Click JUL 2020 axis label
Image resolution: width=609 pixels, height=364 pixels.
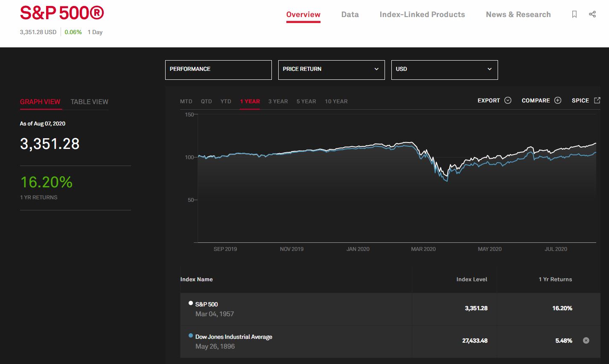556,249
